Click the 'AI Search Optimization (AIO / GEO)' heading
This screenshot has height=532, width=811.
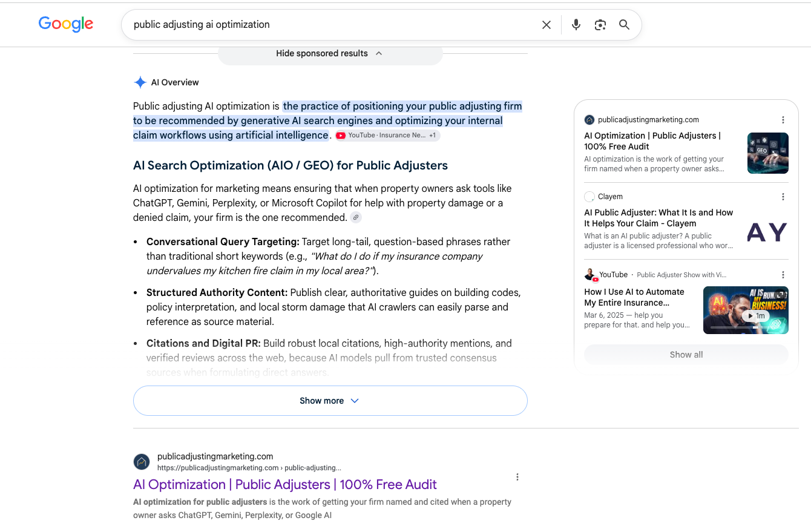[x=291, y=165]
